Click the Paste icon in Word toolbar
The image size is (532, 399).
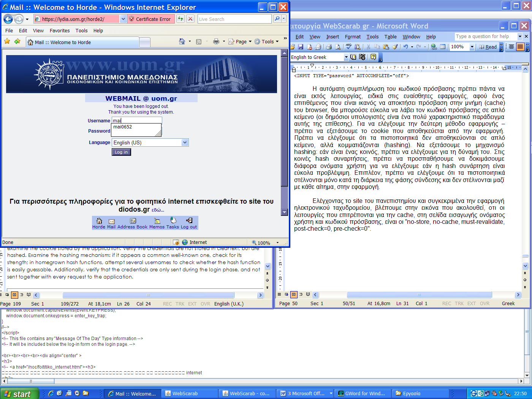pyautogui.click(x=386, y=47)
